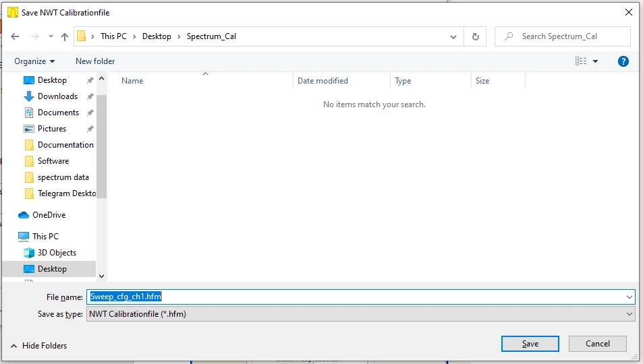643x364 pixels.
Task: Click the Forward navigation arrow
Action: tap(35, 36)
